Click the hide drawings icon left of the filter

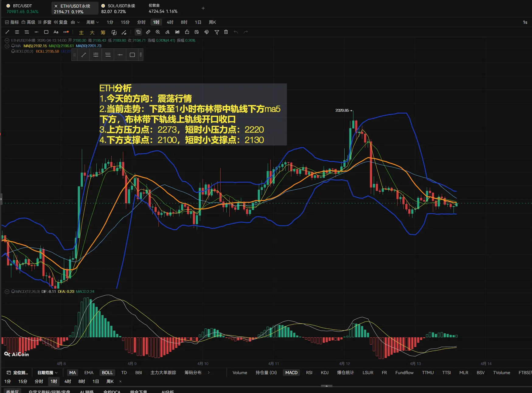(207, 32)
